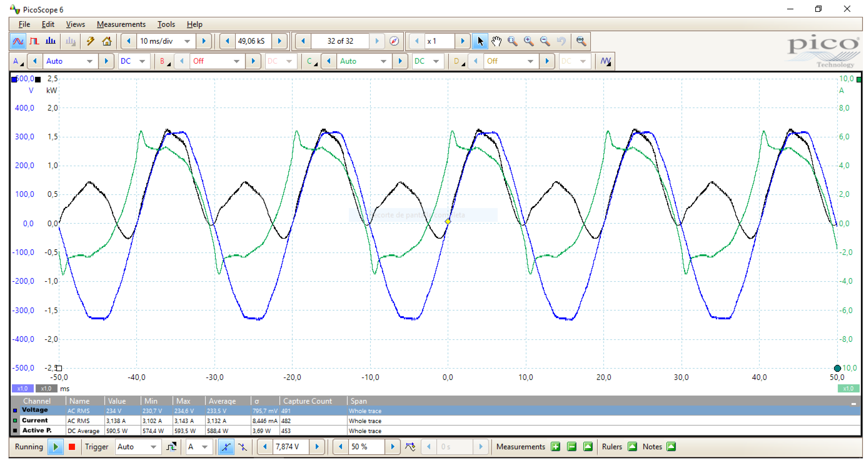868x465 pixels.
Task: Open the Notes panel button
Action: click(x=671, y=446)
